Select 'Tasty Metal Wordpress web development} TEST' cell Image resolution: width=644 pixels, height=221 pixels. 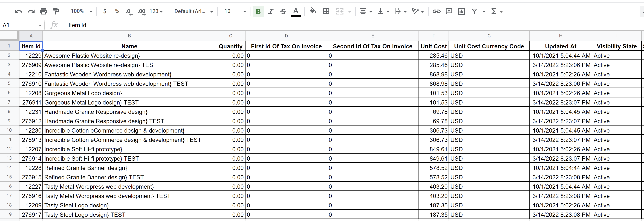pos(129,196)
